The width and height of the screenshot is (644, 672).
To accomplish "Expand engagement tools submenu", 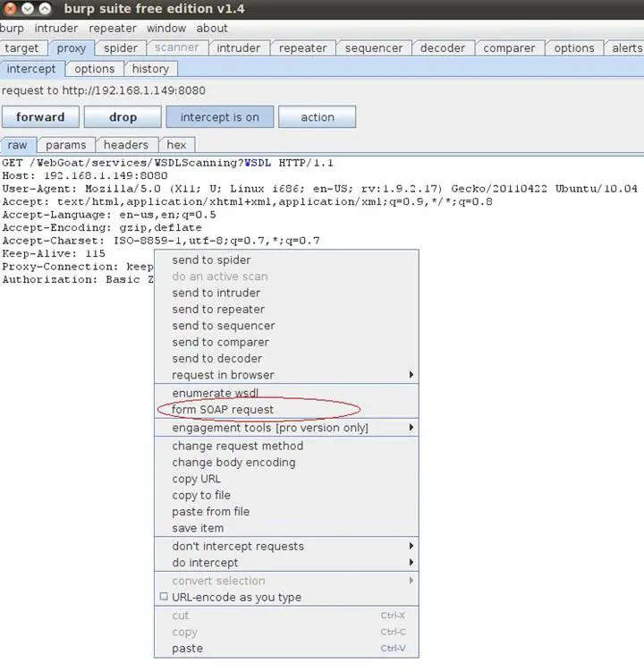I will pos(411,428).
